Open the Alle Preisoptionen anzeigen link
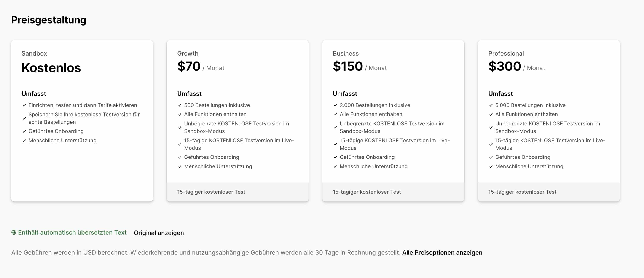Image resolution: width=644 pixels, height=278 pixels. tap(442, 252)
